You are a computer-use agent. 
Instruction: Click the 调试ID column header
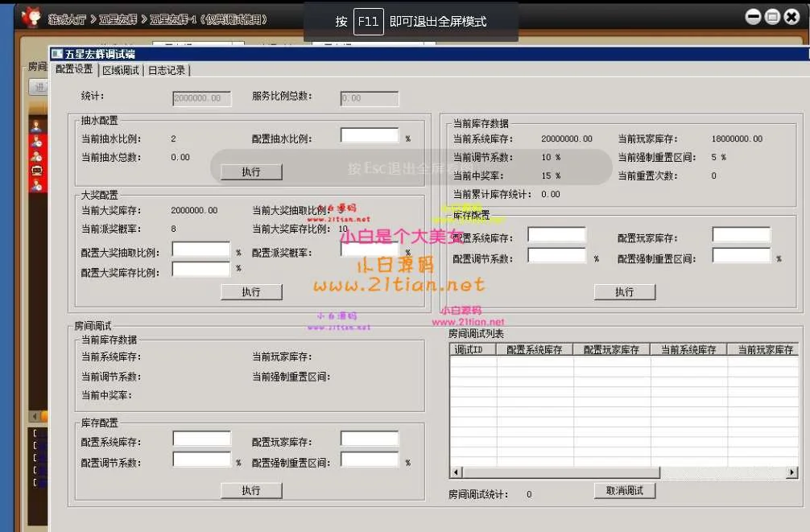coord(469,349)
